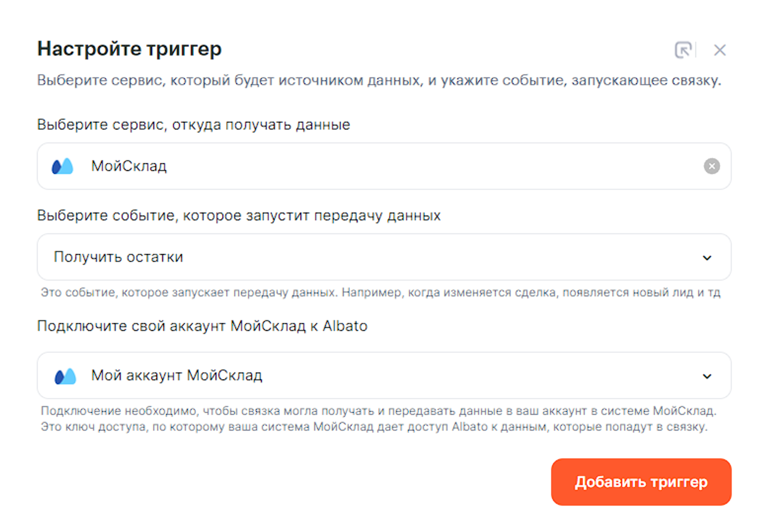Click the chevron arrow of the account selector
Viewport: 772px width, 532px height.
707,377
